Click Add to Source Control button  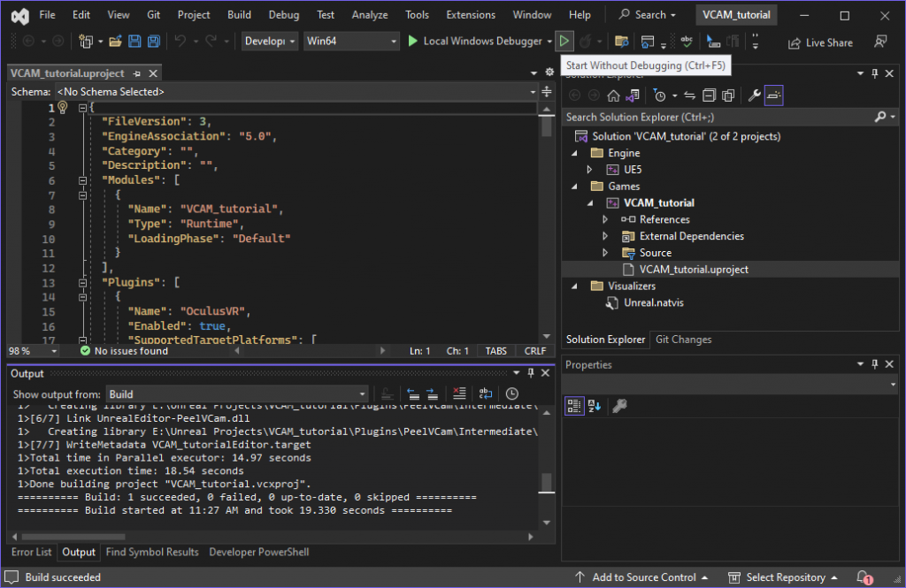coord(642,577)
